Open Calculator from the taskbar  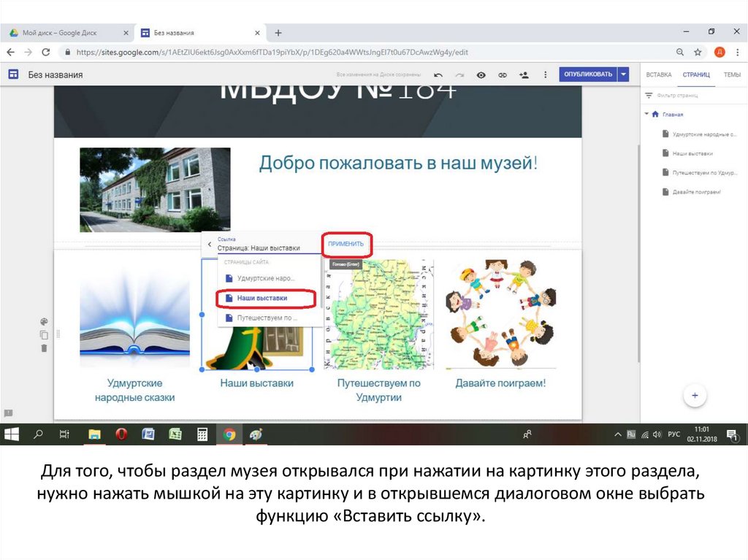pos(202,434)
